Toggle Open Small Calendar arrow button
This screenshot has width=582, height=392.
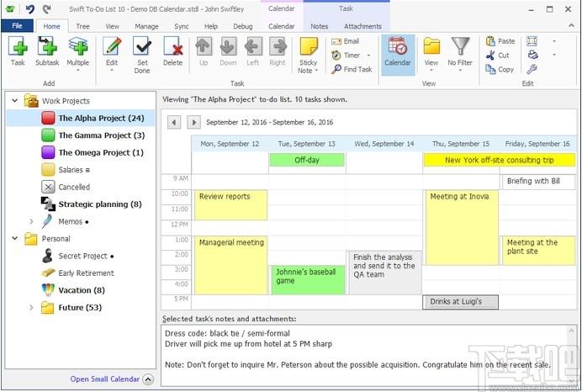pos(148,379)
